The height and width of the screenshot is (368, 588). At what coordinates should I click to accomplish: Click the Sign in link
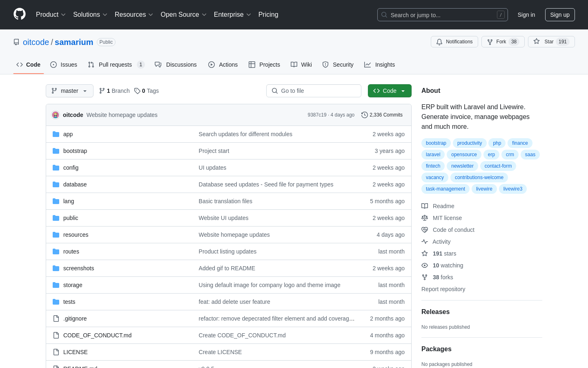click(x=526, y=15)
